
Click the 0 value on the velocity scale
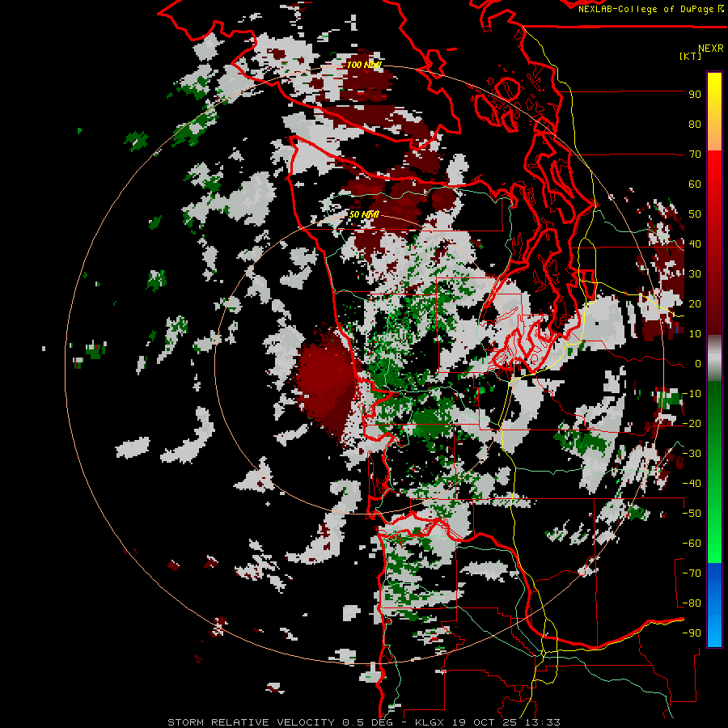click(697, 364)
